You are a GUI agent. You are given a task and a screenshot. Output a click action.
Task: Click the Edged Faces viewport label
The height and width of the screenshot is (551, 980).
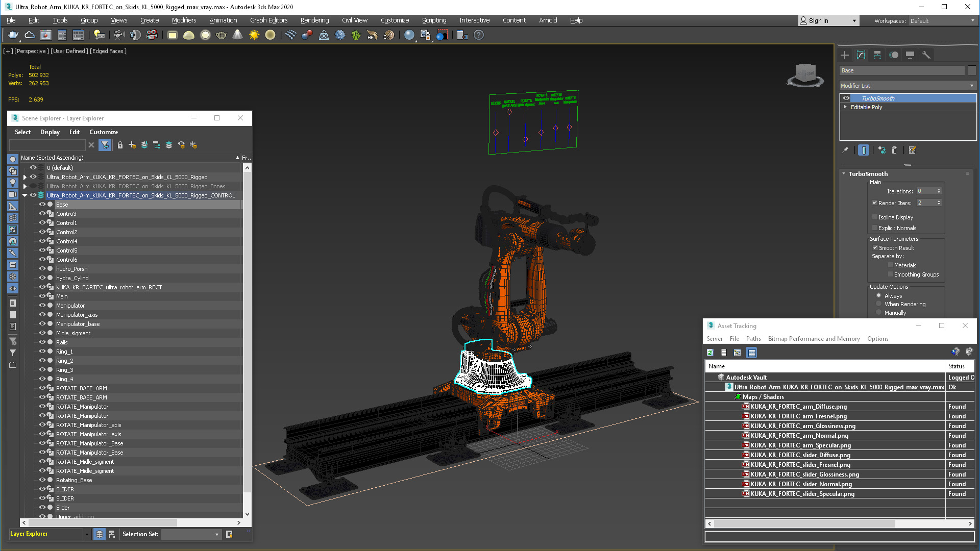(108, 51)
